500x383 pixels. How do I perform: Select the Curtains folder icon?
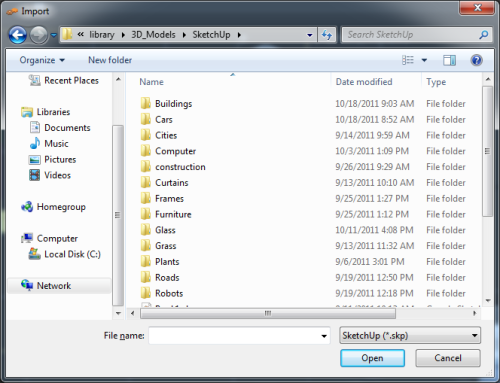coord(146,183)
